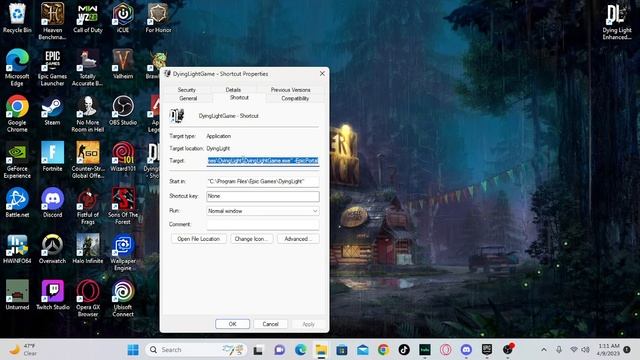The height and width of the screenshot is (360, 640).
Task: Open the Windows Start menu
Action: (x=133, y=350)
